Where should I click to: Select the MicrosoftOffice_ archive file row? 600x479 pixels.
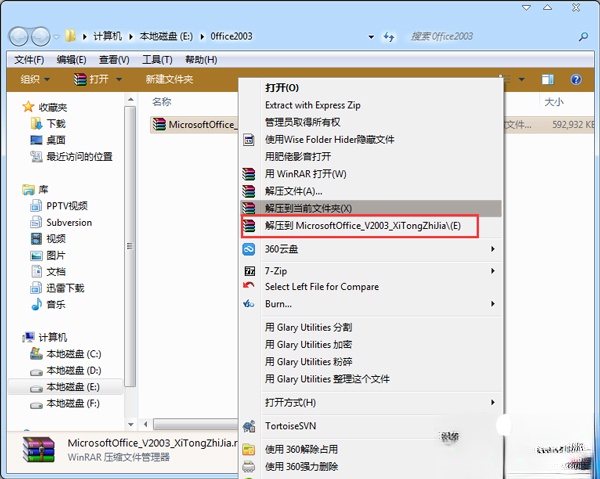194,125
